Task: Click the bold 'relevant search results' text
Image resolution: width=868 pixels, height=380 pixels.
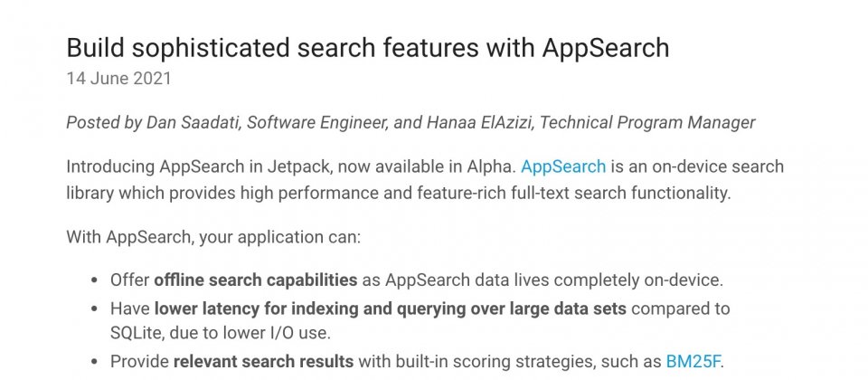Action: pyautogui.click(x=263, y=362)
